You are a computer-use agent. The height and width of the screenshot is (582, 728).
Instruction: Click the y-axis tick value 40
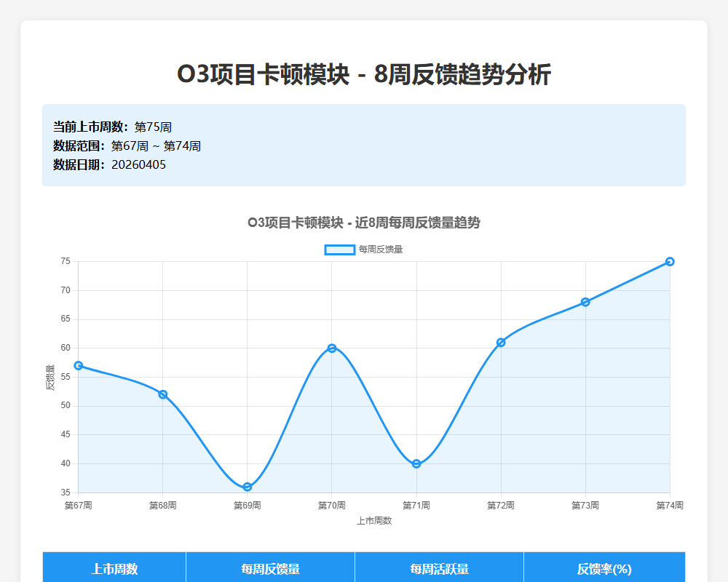click(x=66, y=463)
